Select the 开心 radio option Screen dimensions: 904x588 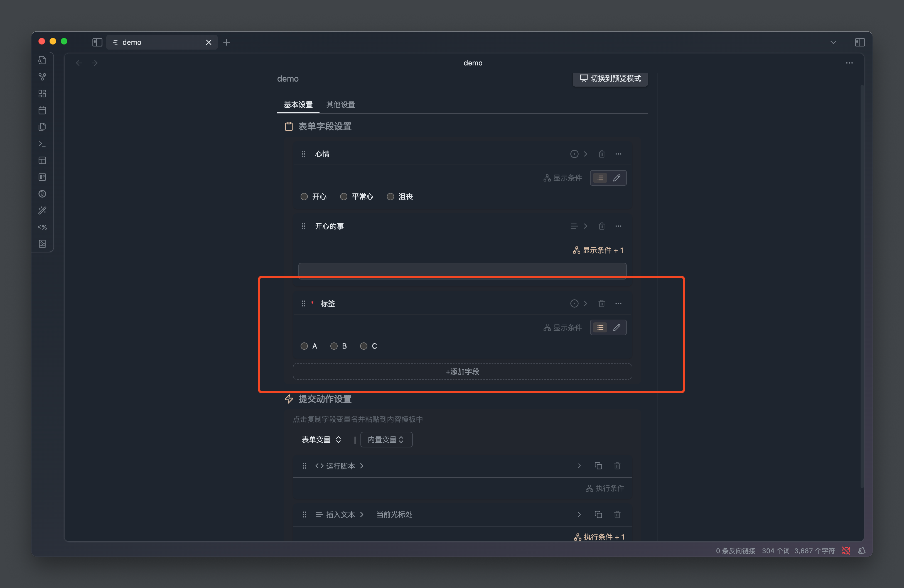point(304,196)
